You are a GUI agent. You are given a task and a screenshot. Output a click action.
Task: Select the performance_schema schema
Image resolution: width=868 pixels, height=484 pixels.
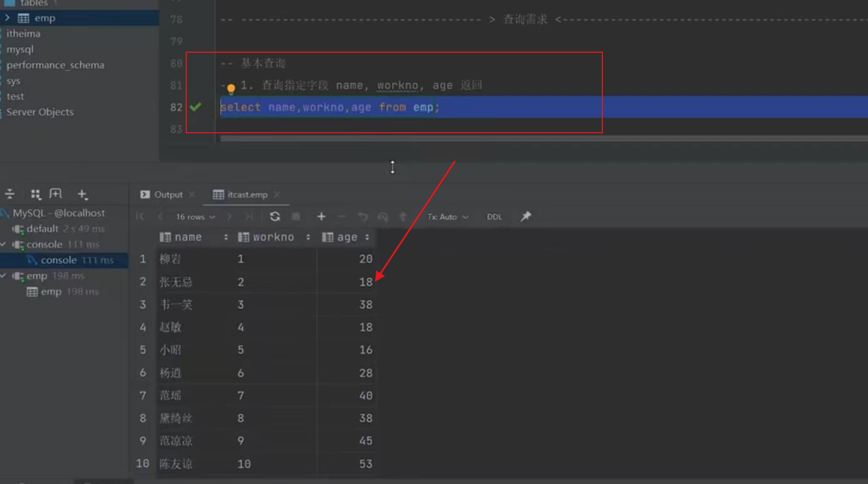click(55, 65)
